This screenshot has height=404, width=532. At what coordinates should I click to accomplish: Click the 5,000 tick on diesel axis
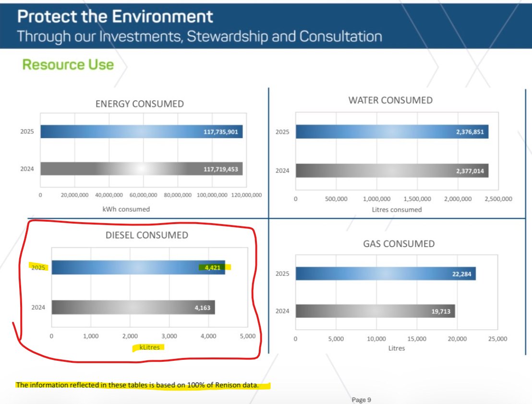pyautogui.click(x=248, y=336)
